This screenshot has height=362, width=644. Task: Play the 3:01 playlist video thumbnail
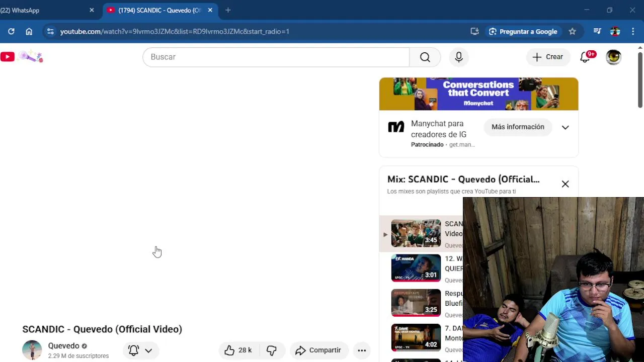(x=416, y=267)
